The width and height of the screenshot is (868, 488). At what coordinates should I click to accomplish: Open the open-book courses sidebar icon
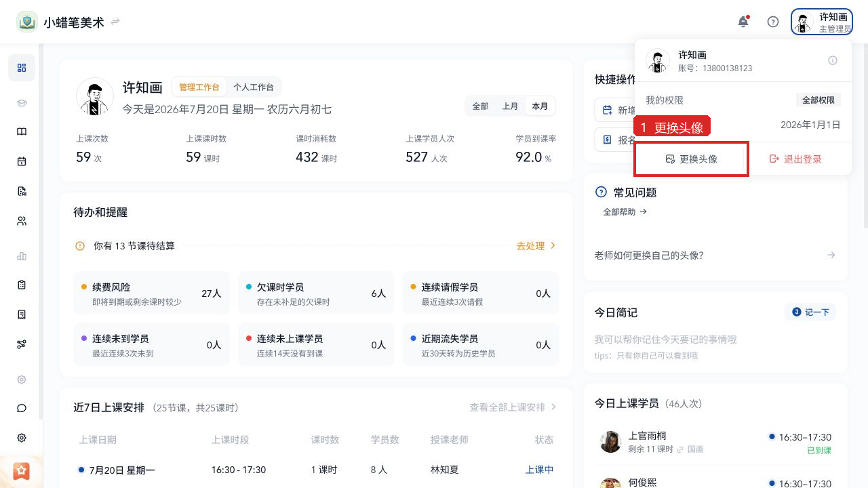tap(22, 132)
